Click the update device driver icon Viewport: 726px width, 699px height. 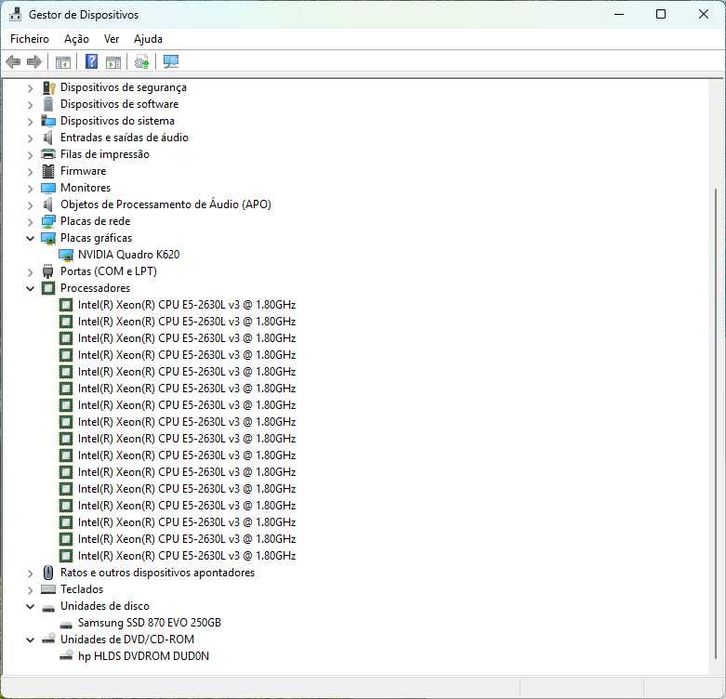tap(142, 62)
